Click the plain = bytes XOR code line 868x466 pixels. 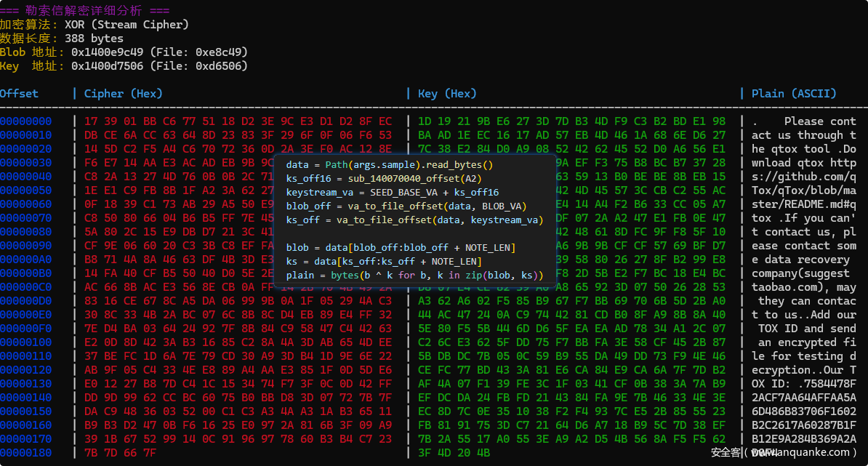coord(414,276)
